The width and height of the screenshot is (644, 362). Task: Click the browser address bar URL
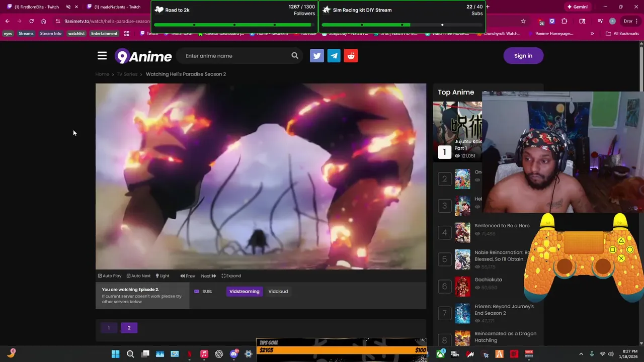coord(107,21)
